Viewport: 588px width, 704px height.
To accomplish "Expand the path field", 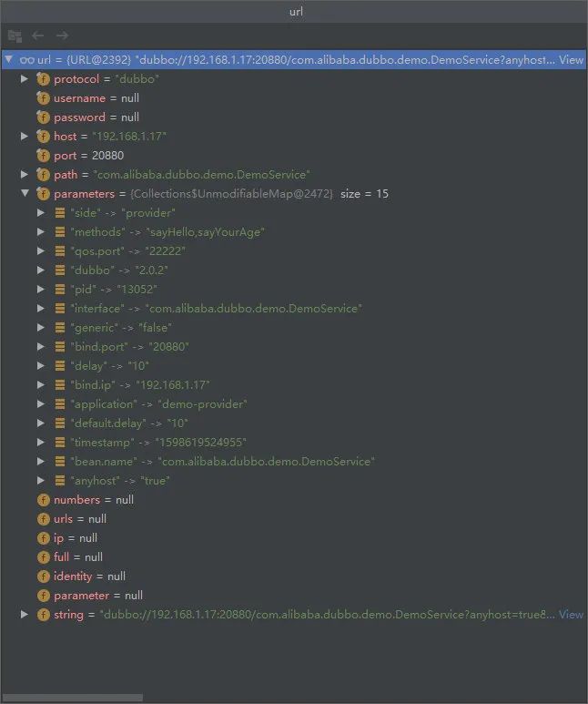I will tap(25, 174).
